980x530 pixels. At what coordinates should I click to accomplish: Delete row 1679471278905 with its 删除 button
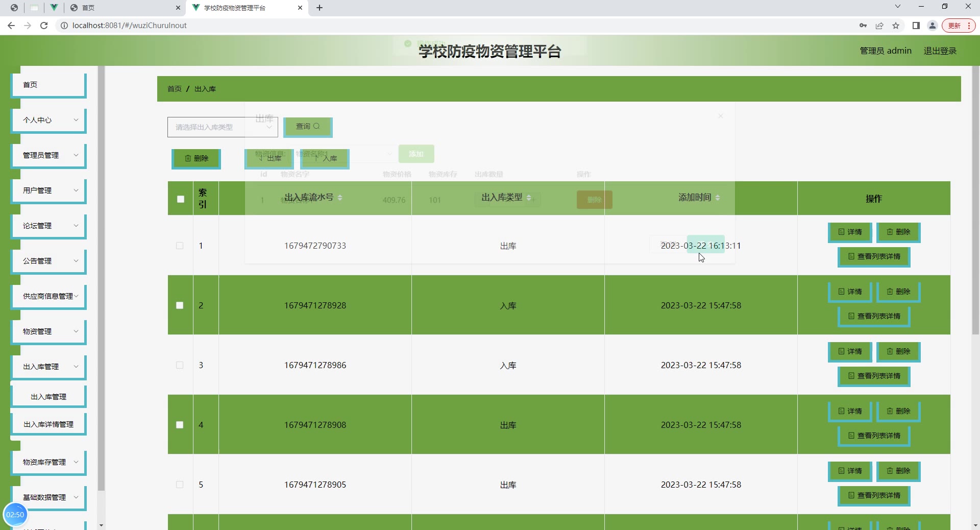(x=898, y=471)
